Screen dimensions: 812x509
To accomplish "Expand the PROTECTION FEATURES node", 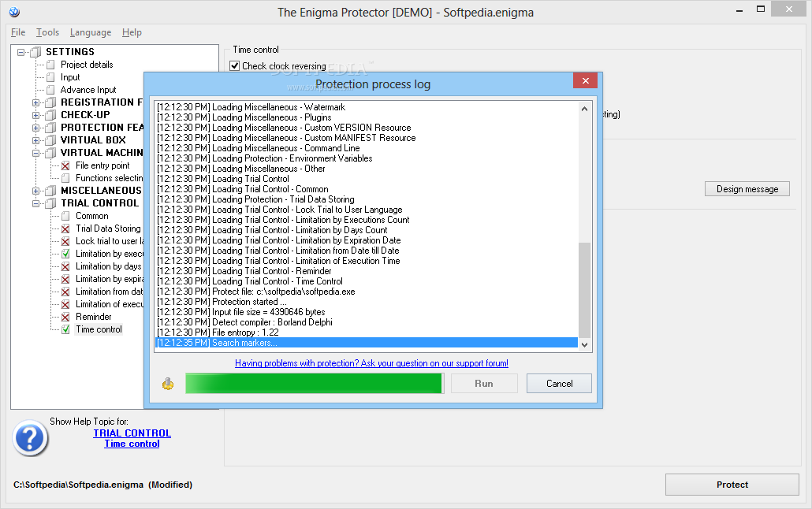I will tap(35, 128).
